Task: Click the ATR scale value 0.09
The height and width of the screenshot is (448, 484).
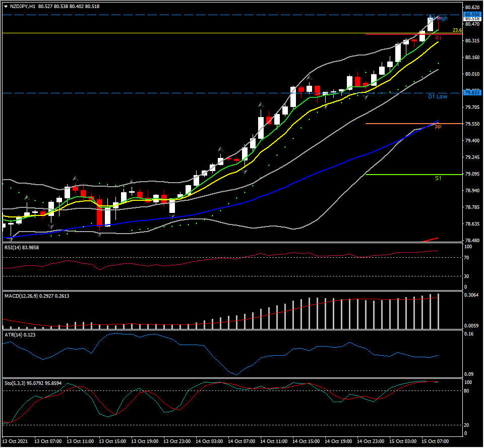Action: (x=469, y=374)
